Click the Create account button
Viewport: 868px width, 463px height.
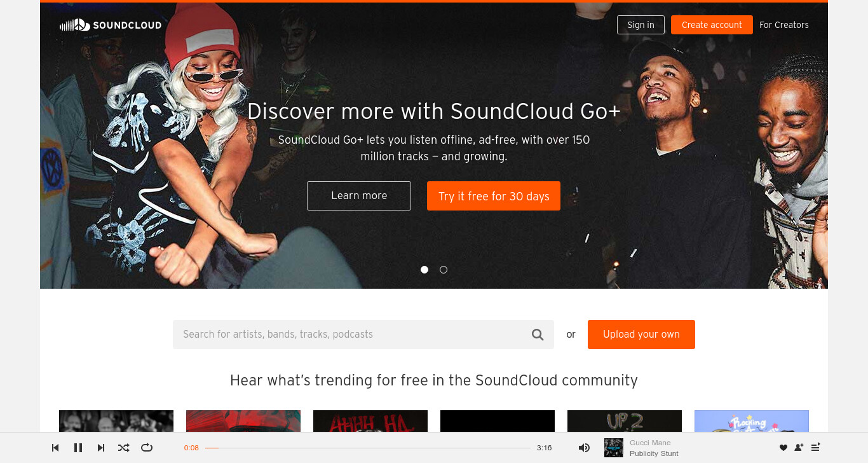point(712,25)
